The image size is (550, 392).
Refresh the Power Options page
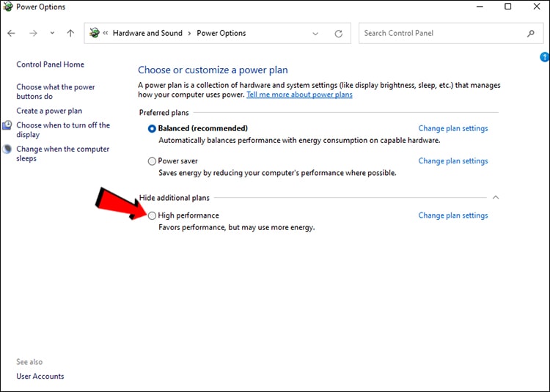click(338, 34)
